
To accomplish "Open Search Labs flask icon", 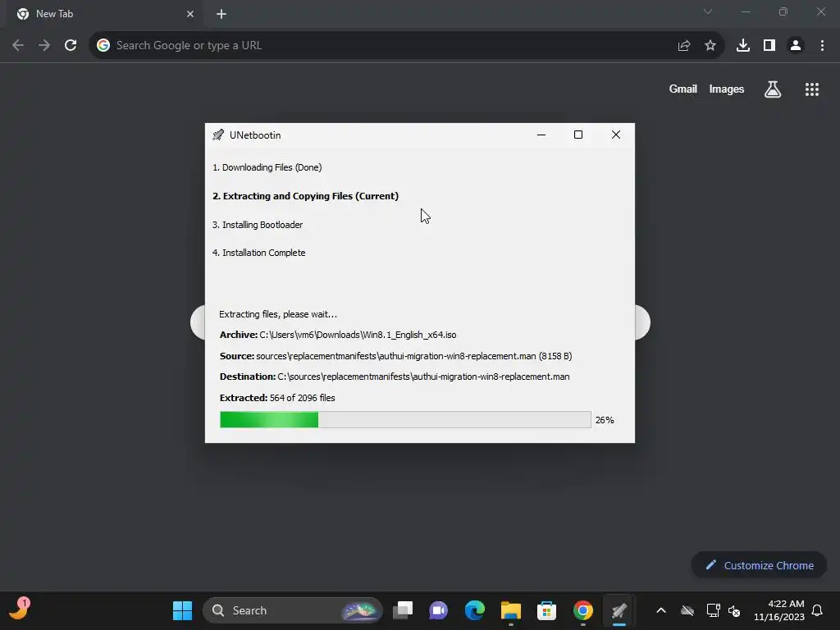I will click(x=773, y=89).
